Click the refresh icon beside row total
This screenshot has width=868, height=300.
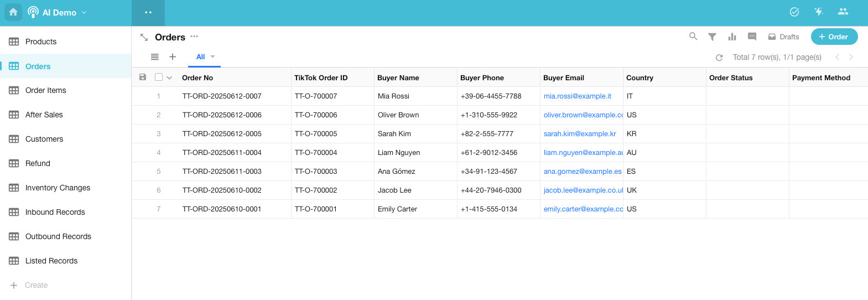tap(719, 58)
